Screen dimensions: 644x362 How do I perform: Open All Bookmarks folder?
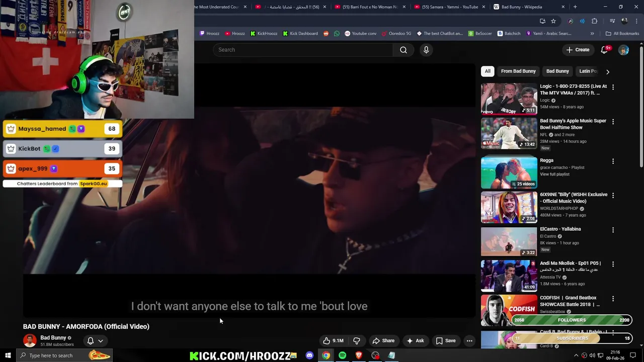point(622,34)
